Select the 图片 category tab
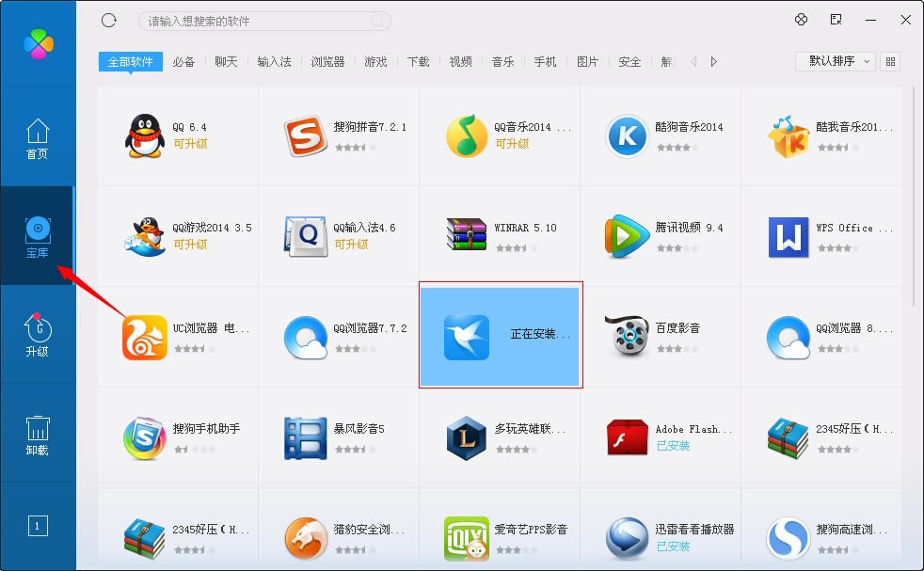 tap(587, 61)
